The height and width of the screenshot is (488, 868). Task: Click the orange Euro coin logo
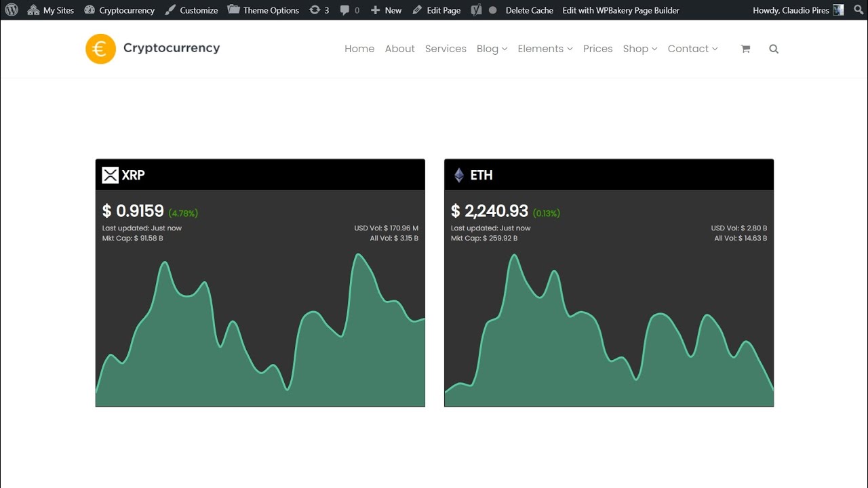(100, 49)
